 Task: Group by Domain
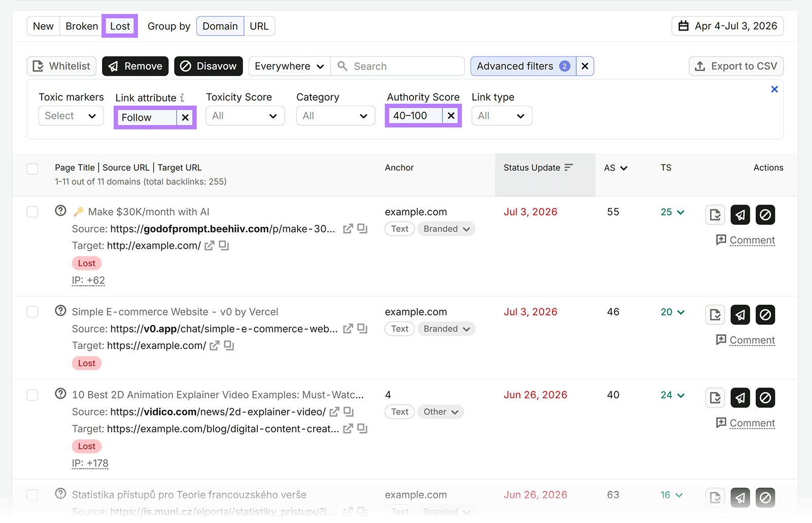pyautogui.click(x=220, y=26)
